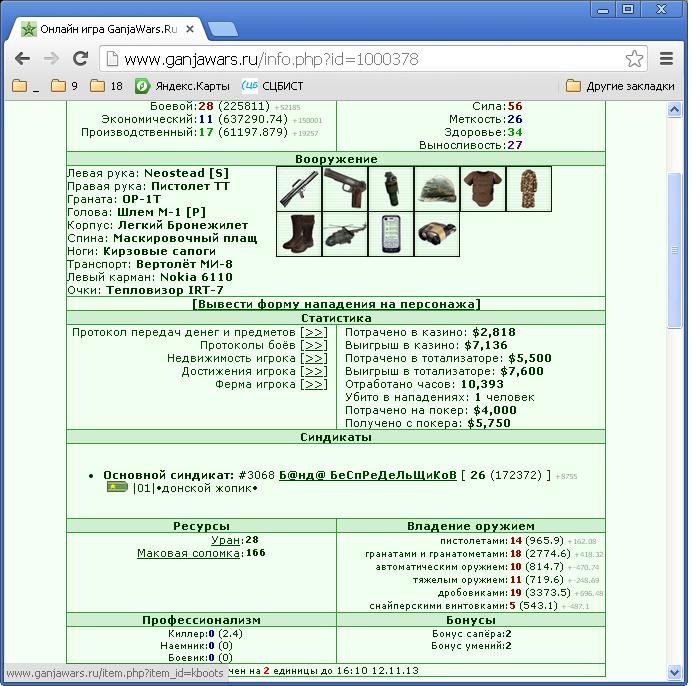Screen dimensions: 692x686
Task: Open Маскировочный плащ link
Action: point(185,238)
